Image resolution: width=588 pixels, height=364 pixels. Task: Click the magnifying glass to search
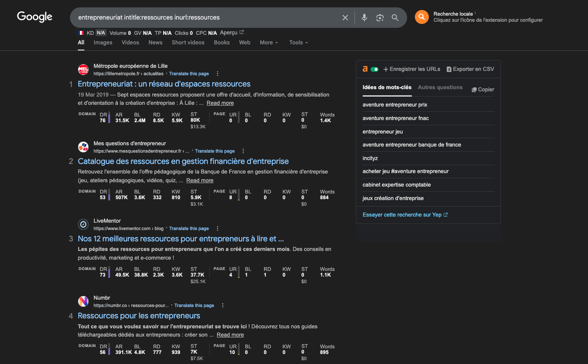(x=395, y=17)
